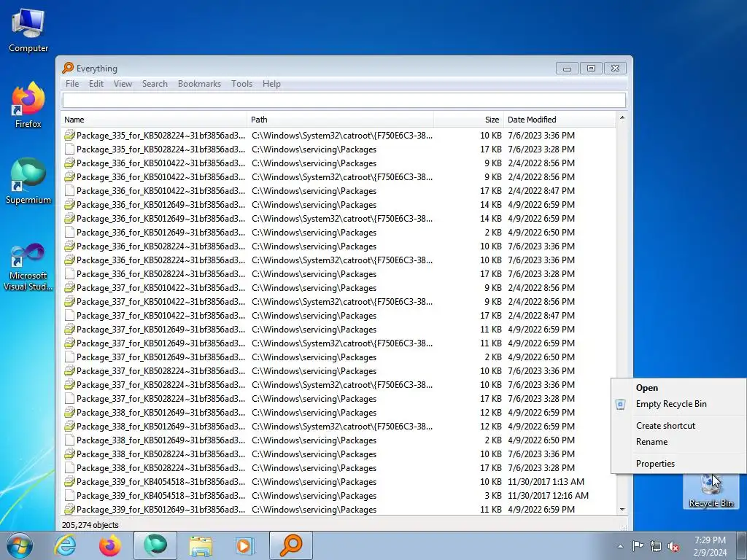
Task: Click the Windows Start orb
Action: coord(19,545)
